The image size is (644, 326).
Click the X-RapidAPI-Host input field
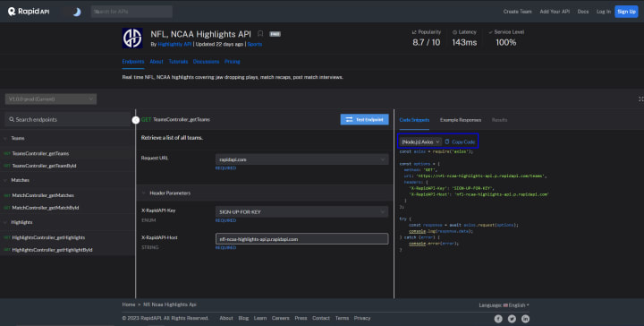coord(302,239)
